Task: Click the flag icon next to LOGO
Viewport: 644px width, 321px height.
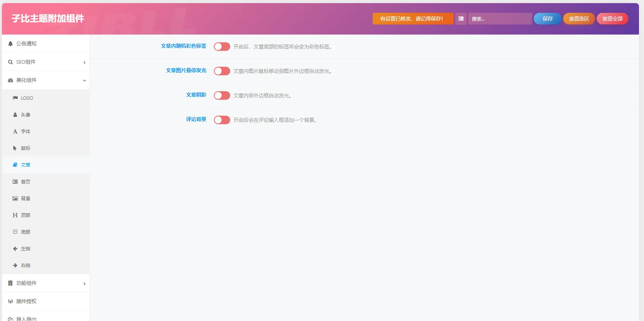Action: pyautogui.click(x=15, y=98)
